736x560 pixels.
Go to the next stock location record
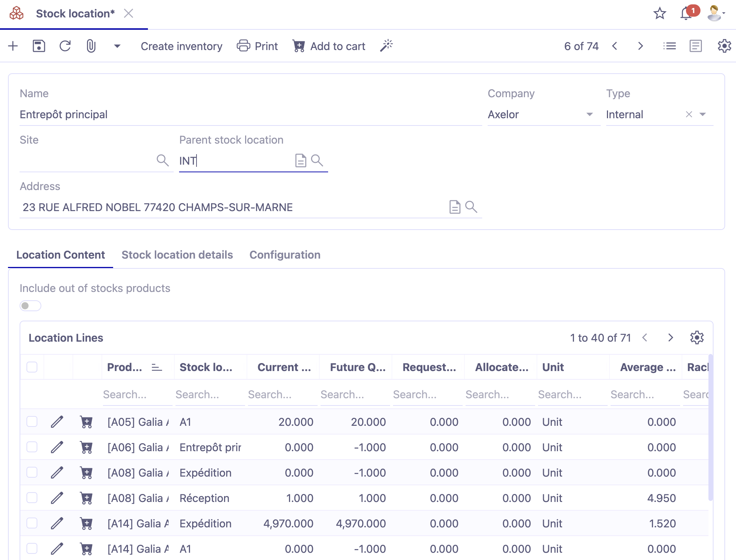click(640, 46)
